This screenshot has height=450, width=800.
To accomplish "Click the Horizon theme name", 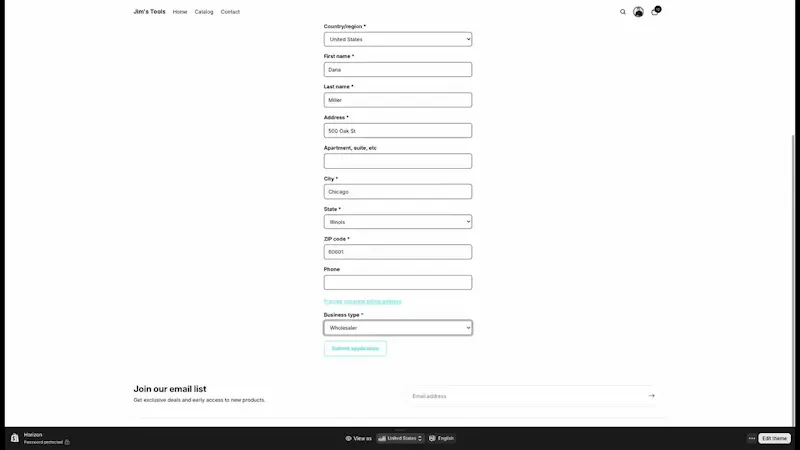I will tap(33, 435).
